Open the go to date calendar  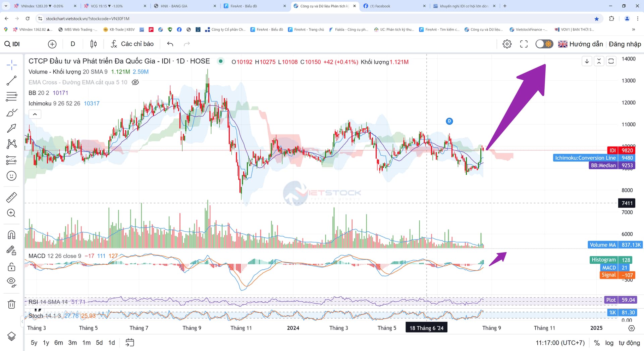[129, 343]
